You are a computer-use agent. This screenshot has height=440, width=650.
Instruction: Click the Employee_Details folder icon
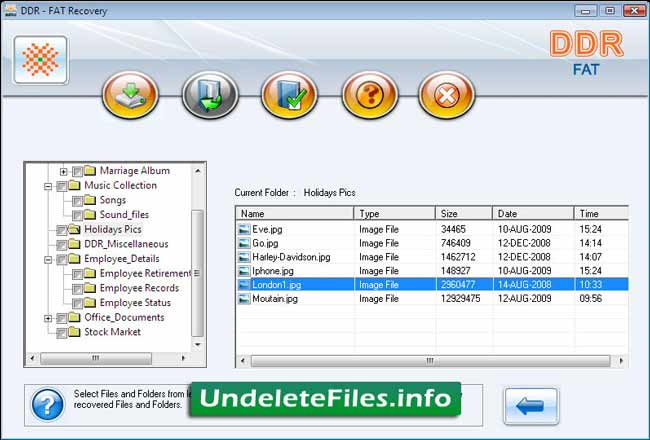[x=74, y=258]
